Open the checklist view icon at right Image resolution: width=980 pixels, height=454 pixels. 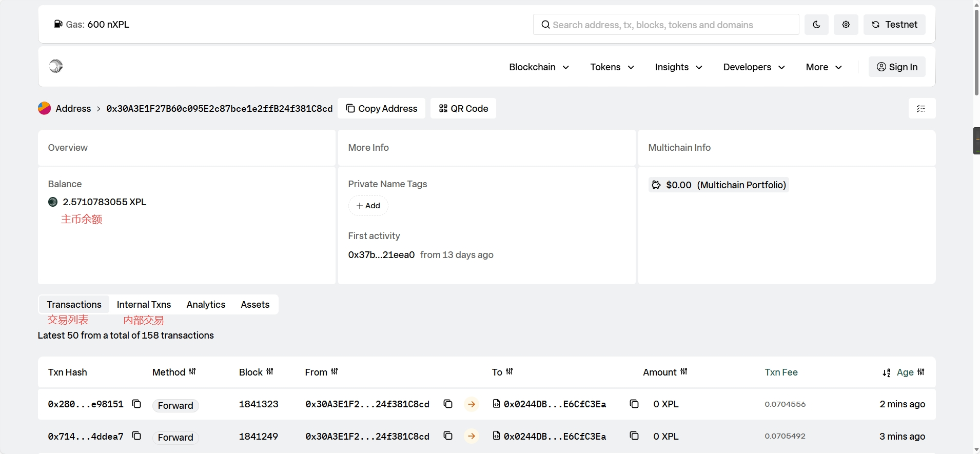tap(922, 109)
